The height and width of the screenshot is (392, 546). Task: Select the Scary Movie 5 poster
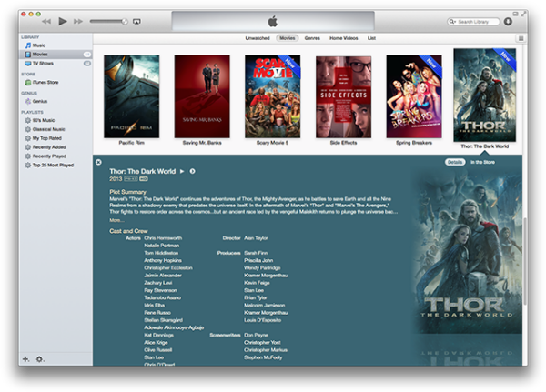[x=273, y=96]
